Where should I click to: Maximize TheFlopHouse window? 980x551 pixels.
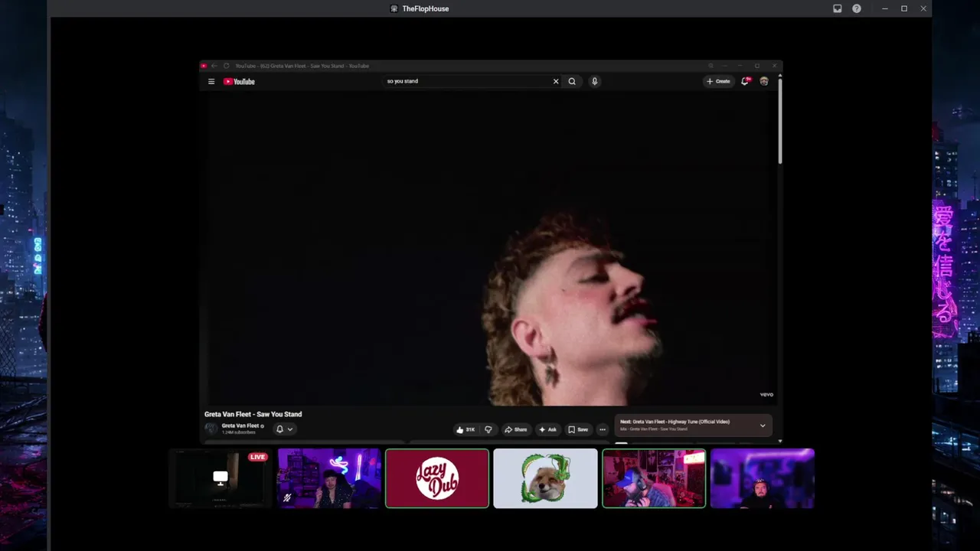pyautogui.click(x=904, y=8)
